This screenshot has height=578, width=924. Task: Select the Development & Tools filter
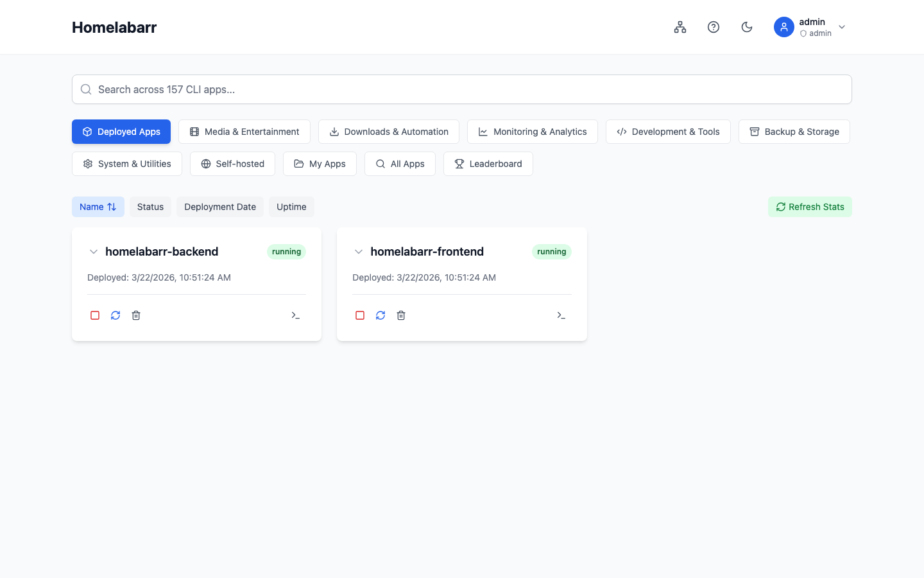(668, 132)
